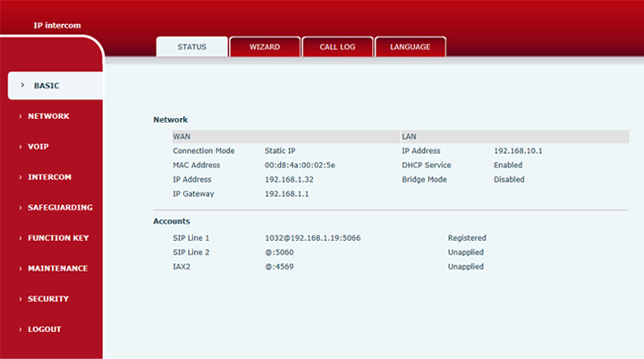
Task: Click the Registered status for SIP Line 1
Action: (x=467, y=238)
